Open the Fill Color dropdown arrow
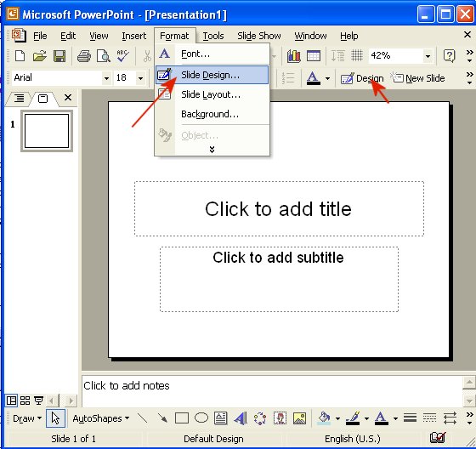 [337, 418]
